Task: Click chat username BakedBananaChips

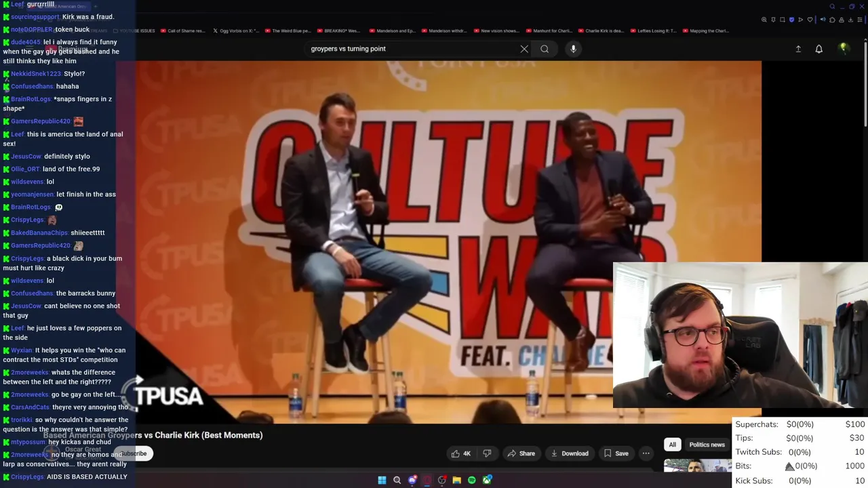Action: tap(39, 232)
